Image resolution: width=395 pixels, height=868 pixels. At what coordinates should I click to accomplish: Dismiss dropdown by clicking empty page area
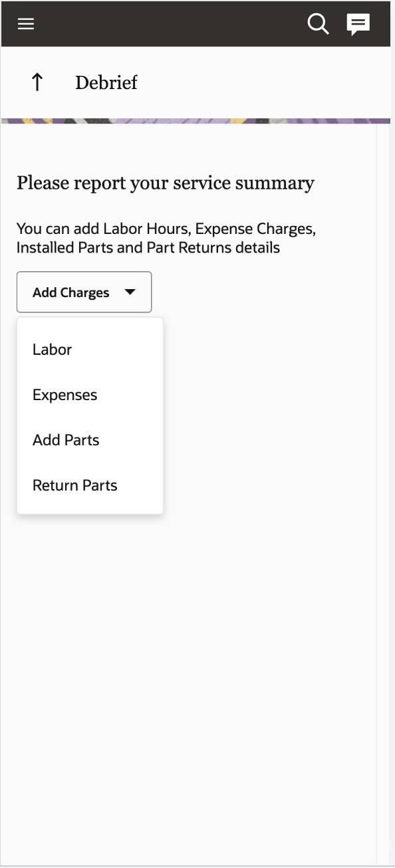click(x=266, y=631)
